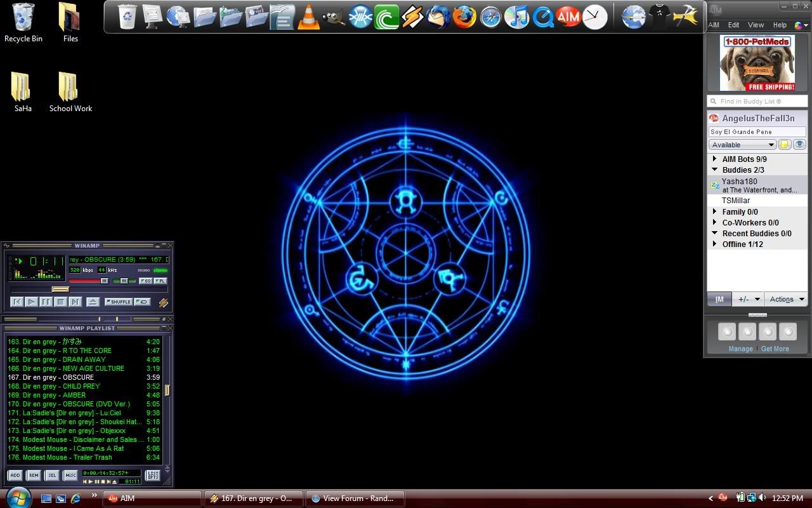Launch GIMP from the dock
The image size is (812, 508).
click(334, 17)
